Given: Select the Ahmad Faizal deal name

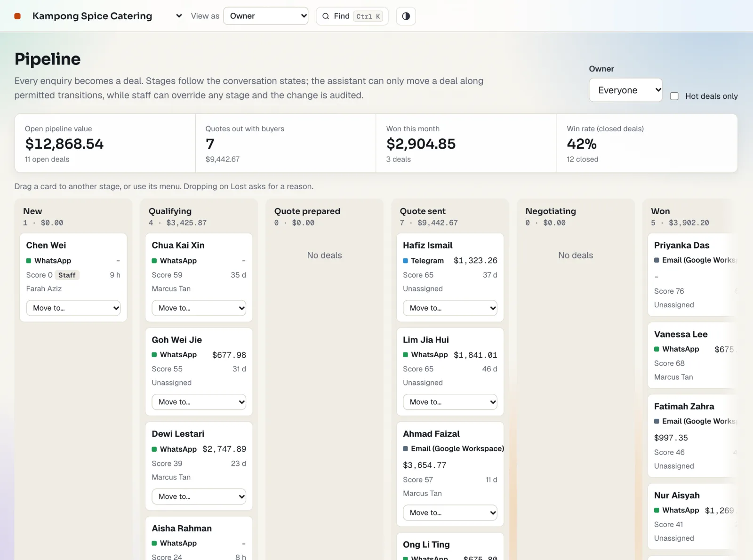Looking at the screenshot, I should click(431, 434).
